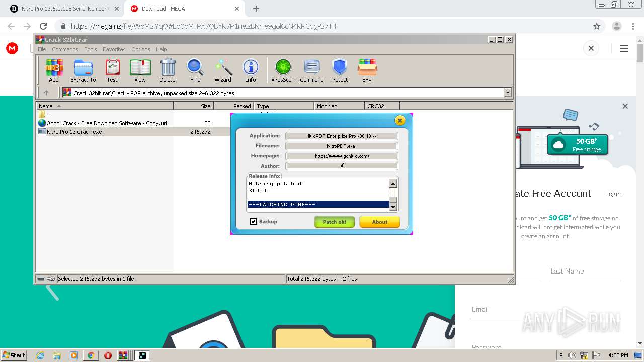
Task: Open Chrome three-dot menu
Action: 632,26
